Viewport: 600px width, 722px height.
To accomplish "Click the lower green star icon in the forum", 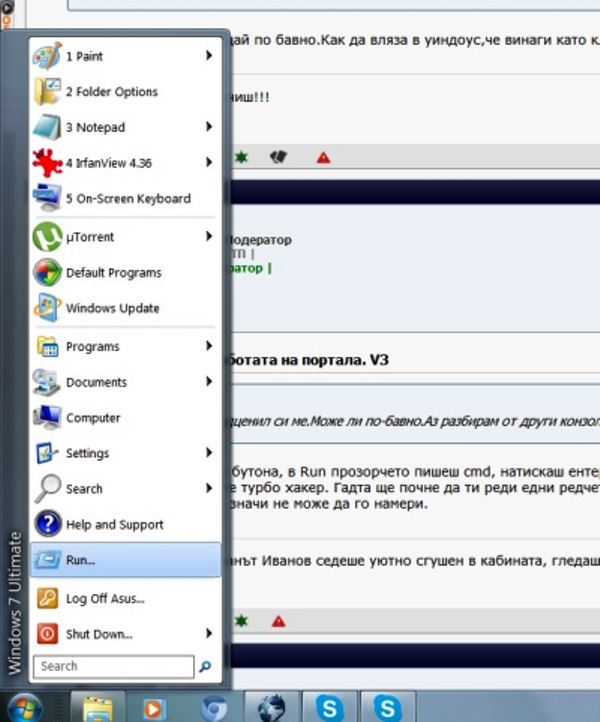I will [x=241, y=622].
